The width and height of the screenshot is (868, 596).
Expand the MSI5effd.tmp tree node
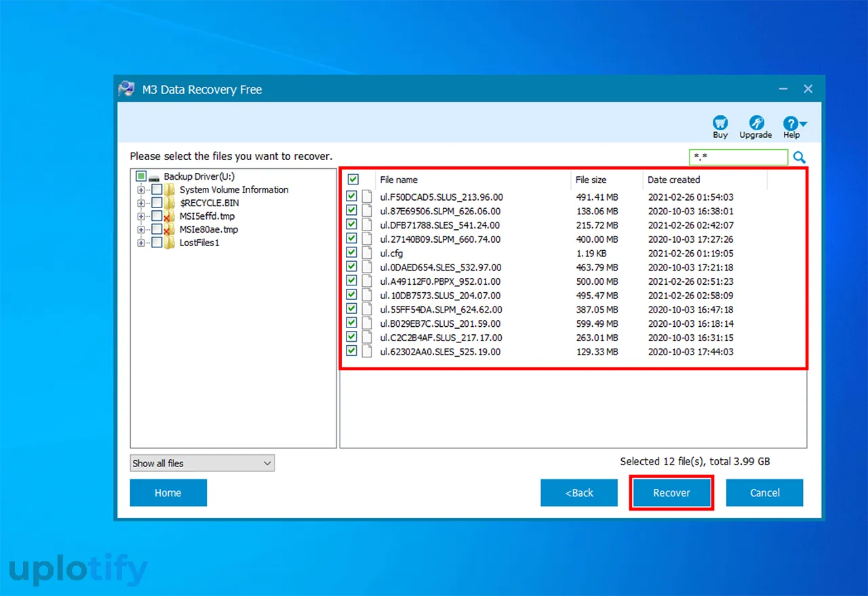[141, 216]
